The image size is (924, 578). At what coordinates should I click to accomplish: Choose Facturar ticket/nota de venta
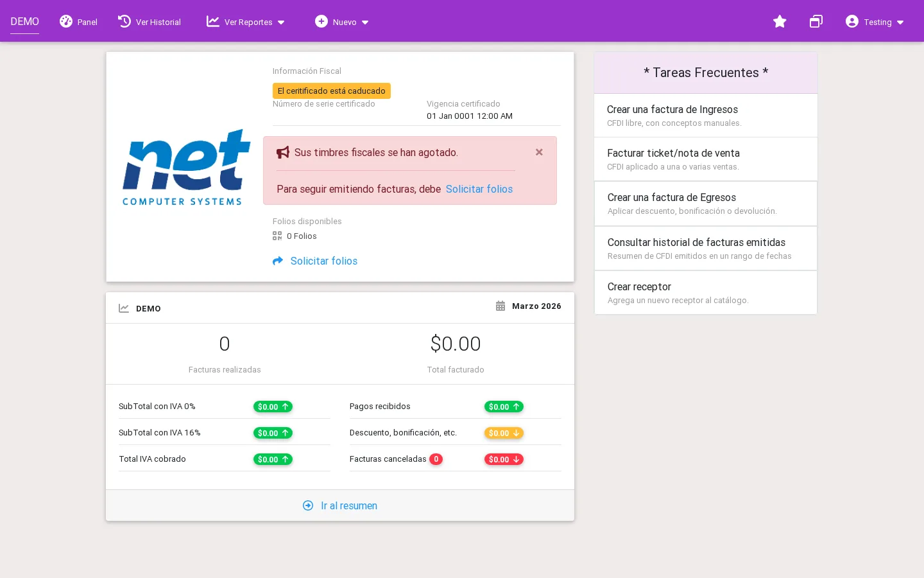pyautogui.click(x=706, y=159)
